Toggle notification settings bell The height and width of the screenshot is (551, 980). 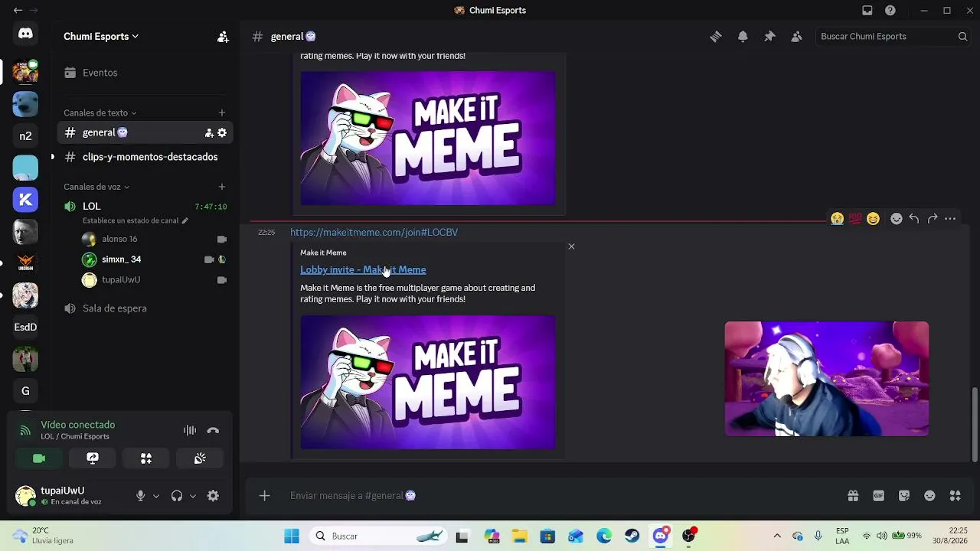point(743,37)
